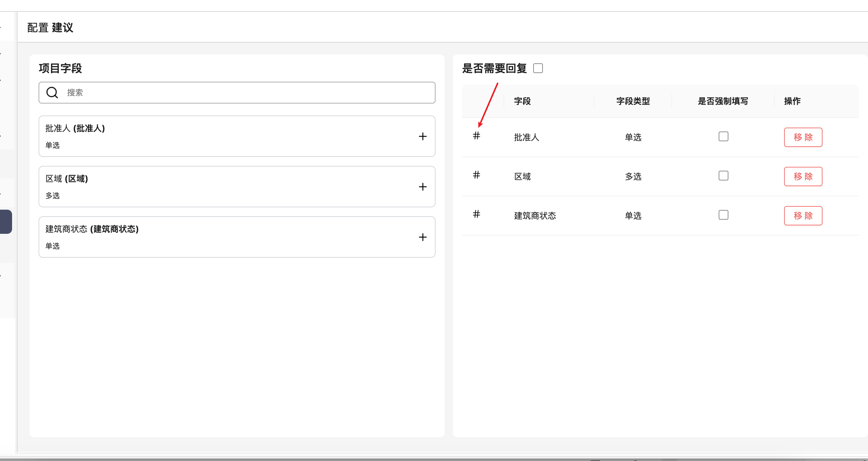Grab the drag handle of 建筑商状态 row

coord(476,214)
